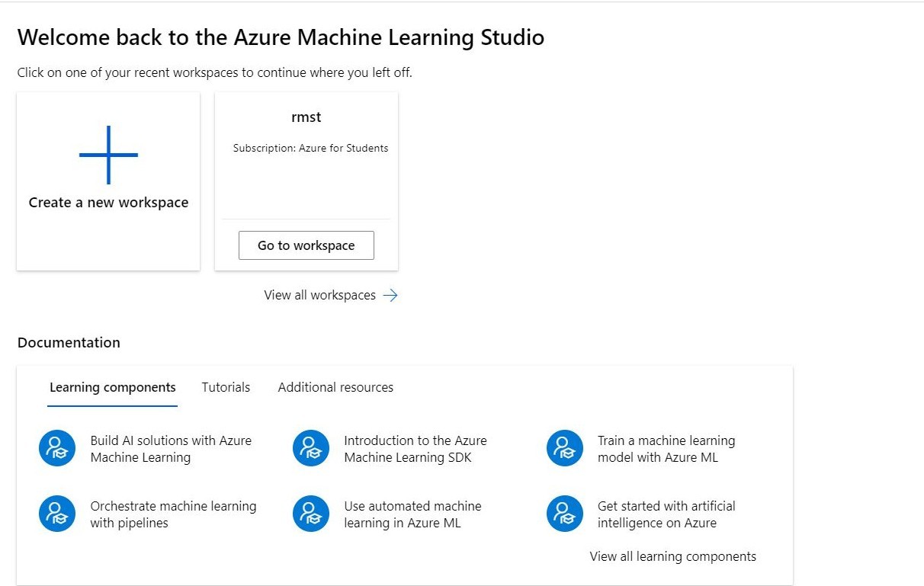Open Introduction to the Azure Machine Learning SDK
The image size is (924, 586).
point(415,449)
